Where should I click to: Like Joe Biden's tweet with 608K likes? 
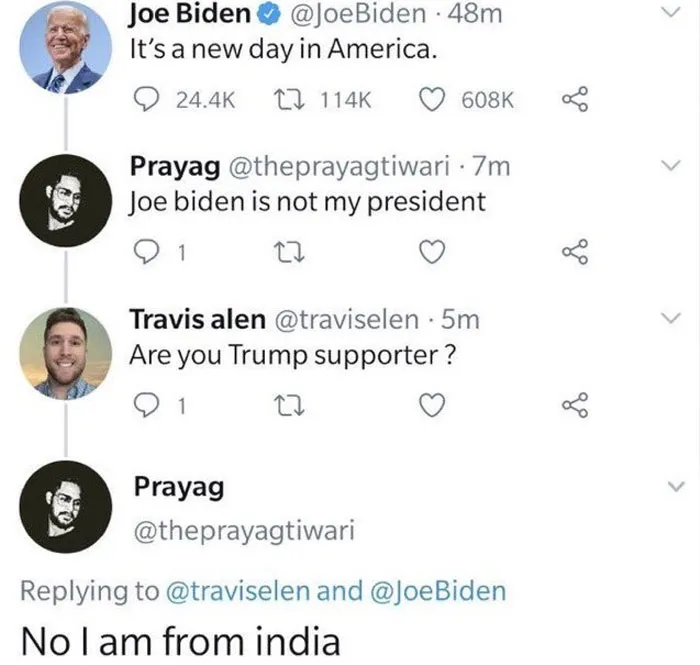point(432,99)
